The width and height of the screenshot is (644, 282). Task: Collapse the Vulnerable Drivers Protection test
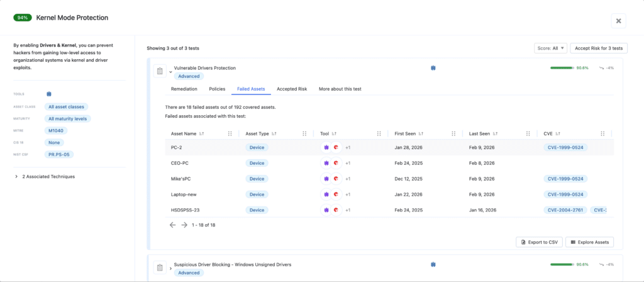coord(170,72)
